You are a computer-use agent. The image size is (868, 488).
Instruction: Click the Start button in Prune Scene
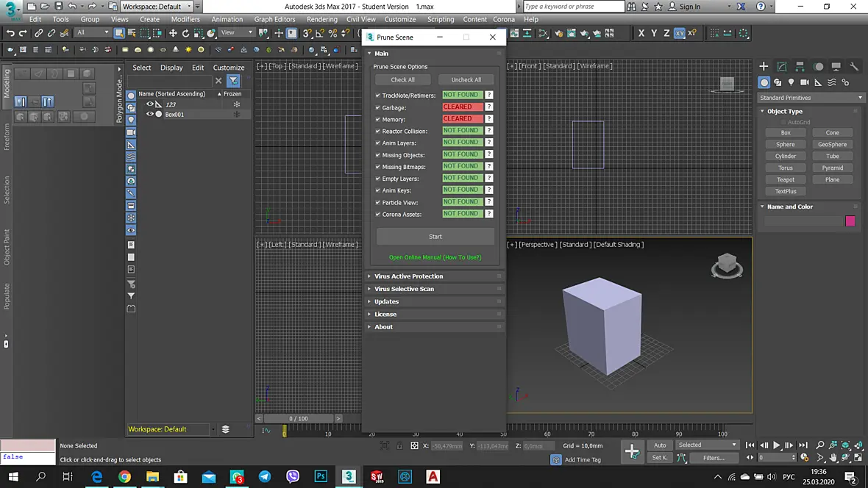[435, 236]
